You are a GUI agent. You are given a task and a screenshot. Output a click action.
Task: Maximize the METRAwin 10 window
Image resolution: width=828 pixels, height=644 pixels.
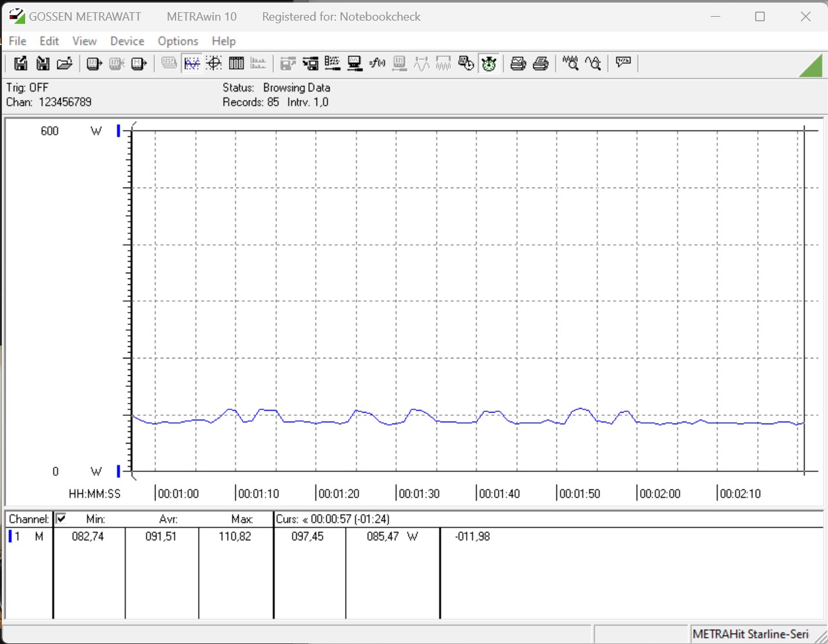pyautogui.click(x=760, y=17)
